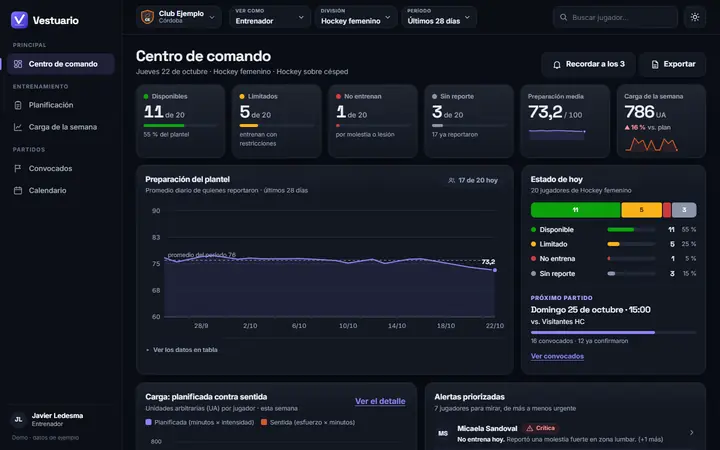Click the Limitado row in Estado de hoy

[613, 244]
